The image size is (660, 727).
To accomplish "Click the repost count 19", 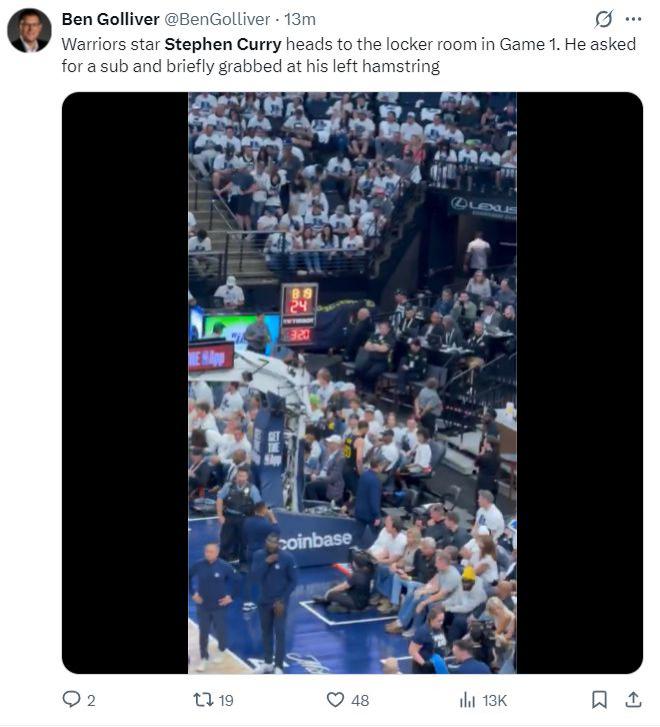I will pyautogui.click(x=226, y=700).
